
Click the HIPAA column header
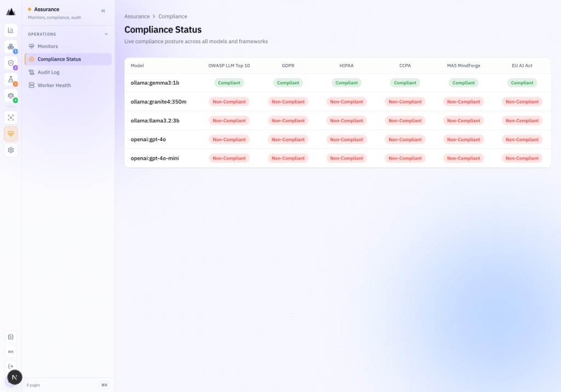346,66
